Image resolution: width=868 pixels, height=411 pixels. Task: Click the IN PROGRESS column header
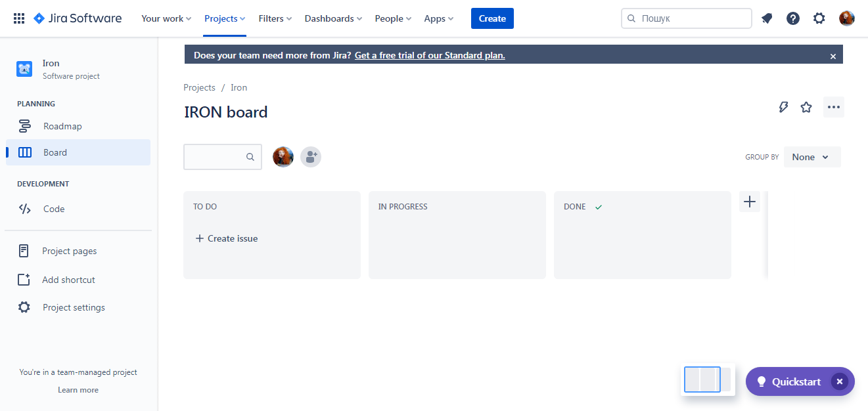403,207
